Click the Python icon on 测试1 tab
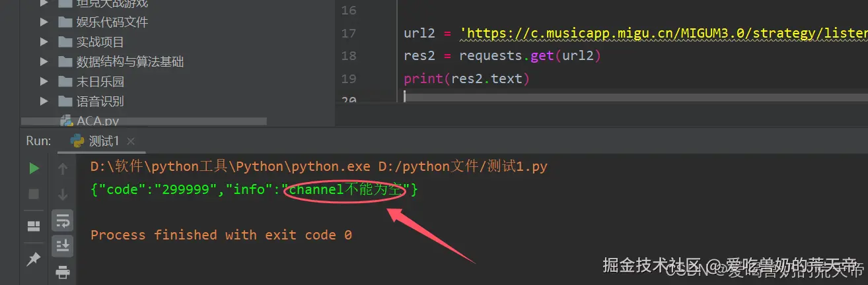The image size is (868, 285). 77,141
